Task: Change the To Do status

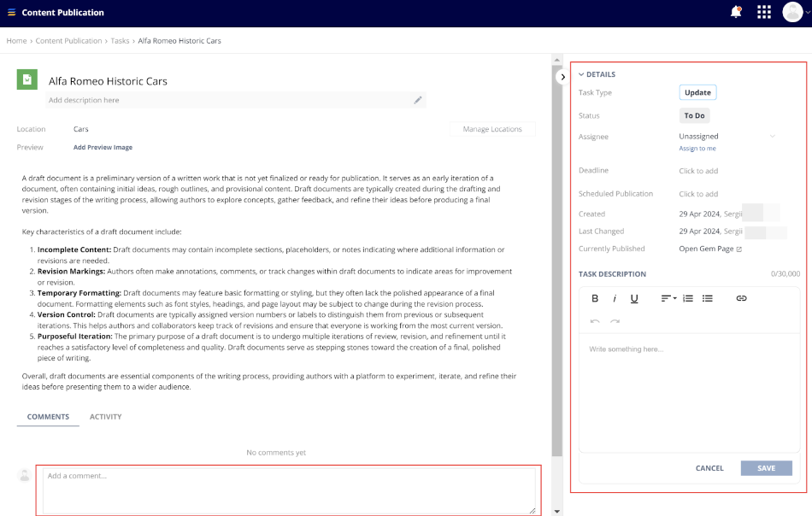Action: [694, 115]
